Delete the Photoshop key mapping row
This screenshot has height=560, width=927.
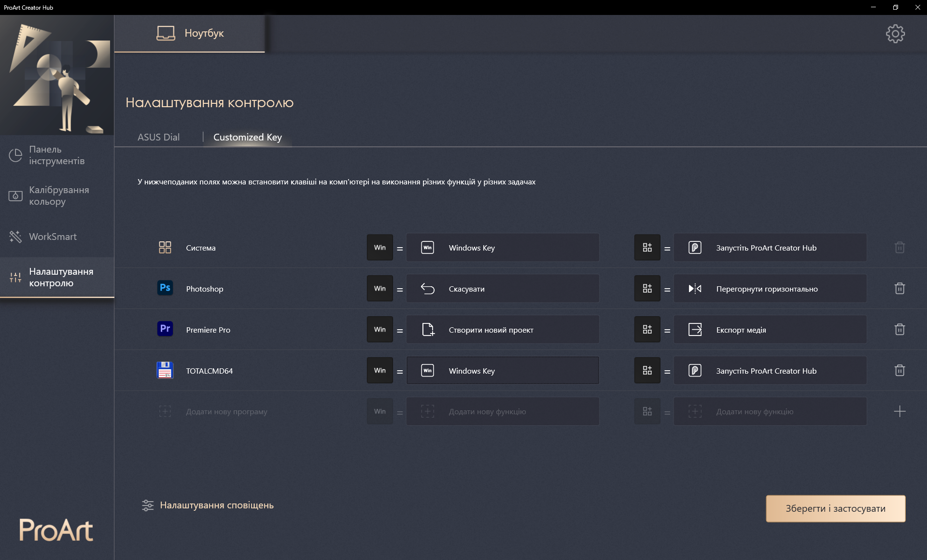tap(899, 289)
